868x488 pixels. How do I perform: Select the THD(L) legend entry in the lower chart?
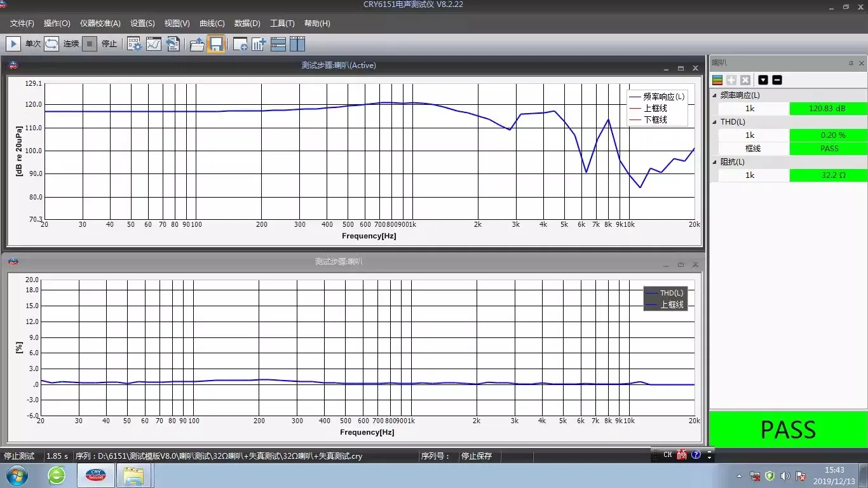pyautogui.click(x=665, y=293)
